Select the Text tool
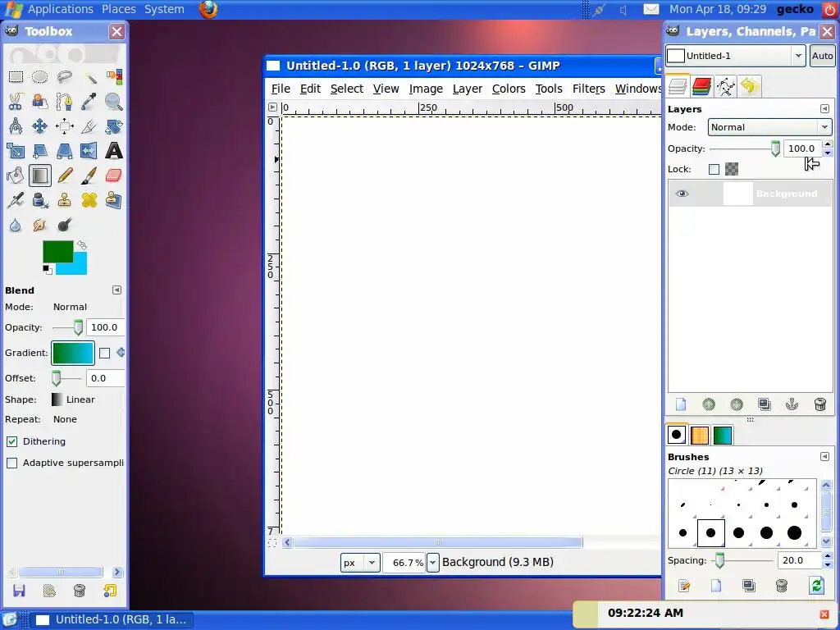This screenshot has width=840, height=630. tap(113, 151)
